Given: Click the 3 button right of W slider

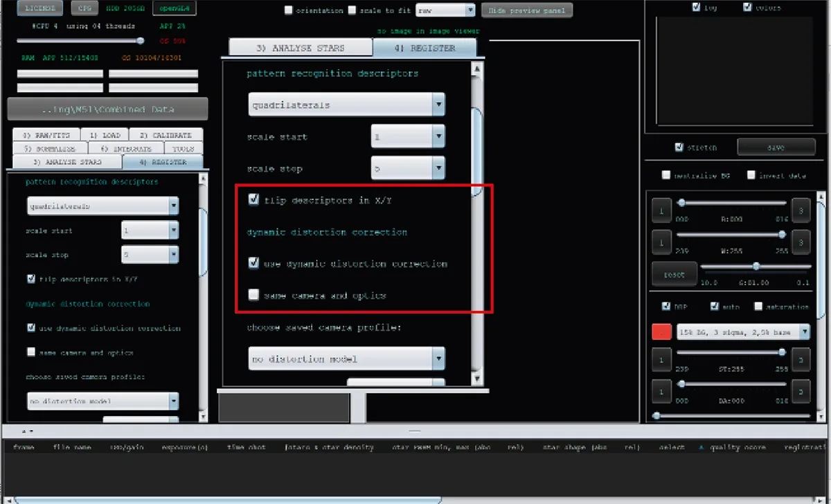Looking at the screenshot, I should (x=801, y=242).
